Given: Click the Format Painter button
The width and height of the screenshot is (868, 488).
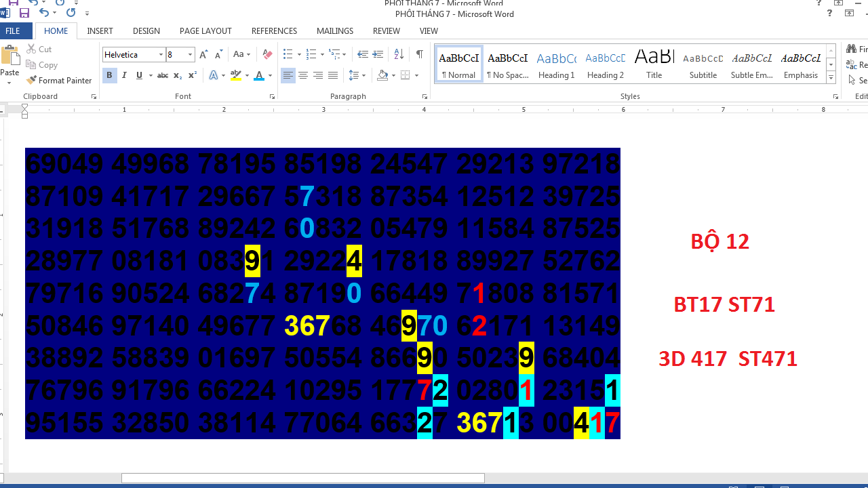Looking at the screenshot, I should pyautogui.click(x=59, y=80).
